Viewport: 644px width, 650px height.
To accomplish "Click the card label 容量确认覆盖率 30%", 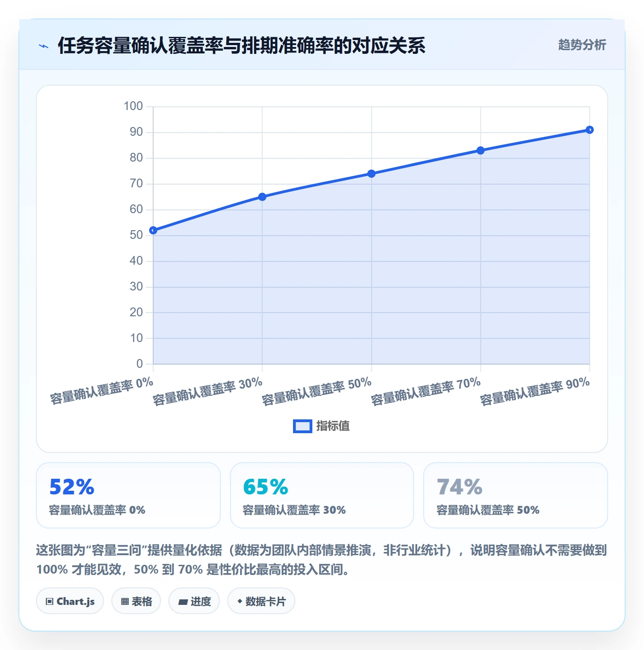I will point(294,510).
